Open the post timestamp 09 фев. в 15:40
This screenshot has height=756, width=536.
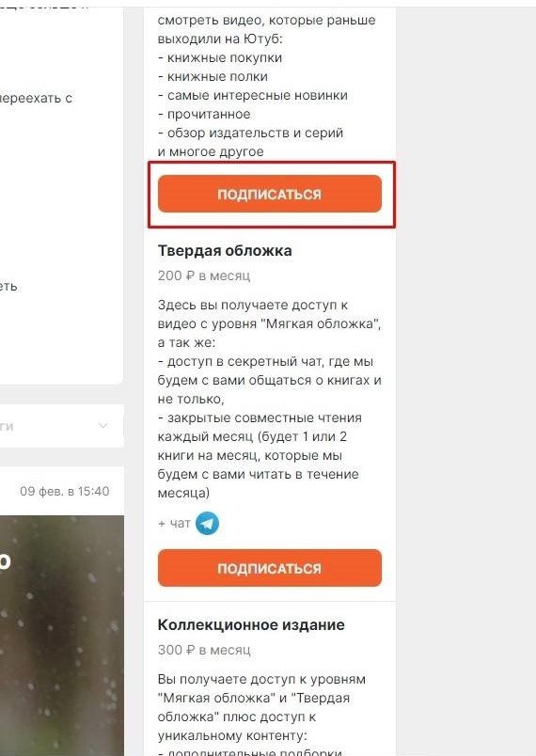click(65, 491)
